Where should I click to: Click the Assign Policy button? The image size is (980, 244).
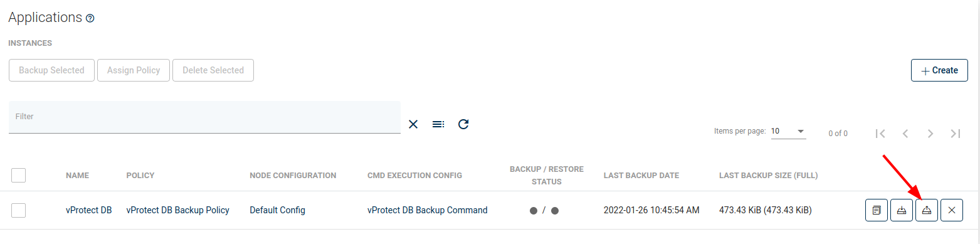(134, 70)
